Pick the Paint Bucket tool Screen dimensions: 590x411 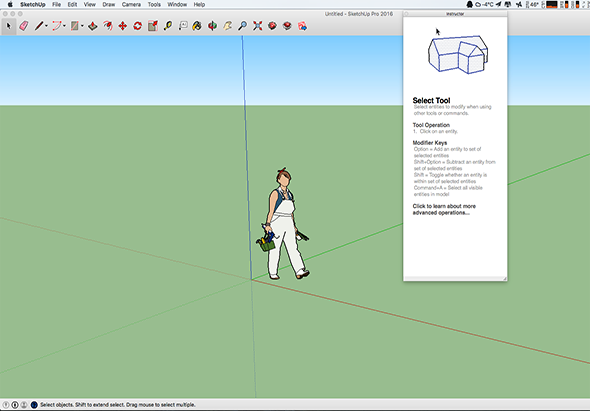click(x=197, y=26)
